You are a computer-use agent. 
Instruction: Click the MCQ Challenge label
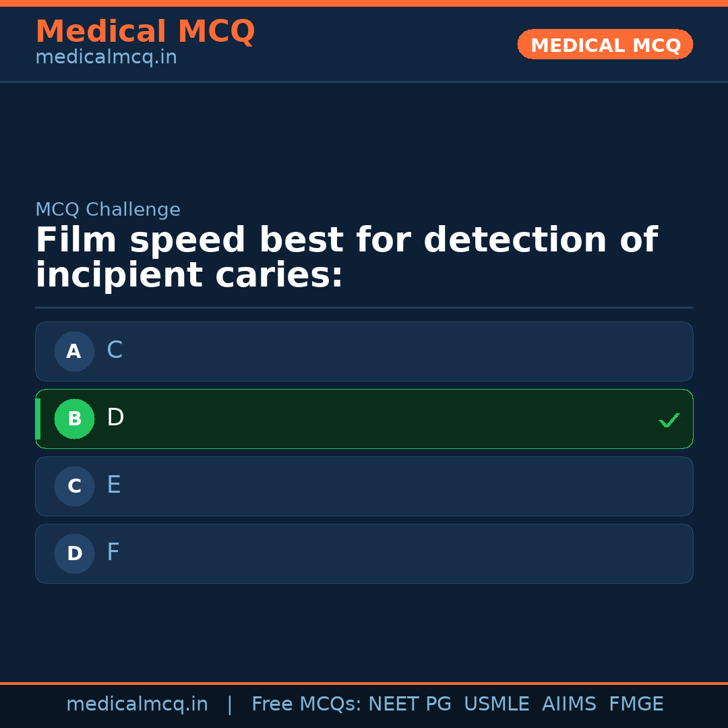point(108,210)
